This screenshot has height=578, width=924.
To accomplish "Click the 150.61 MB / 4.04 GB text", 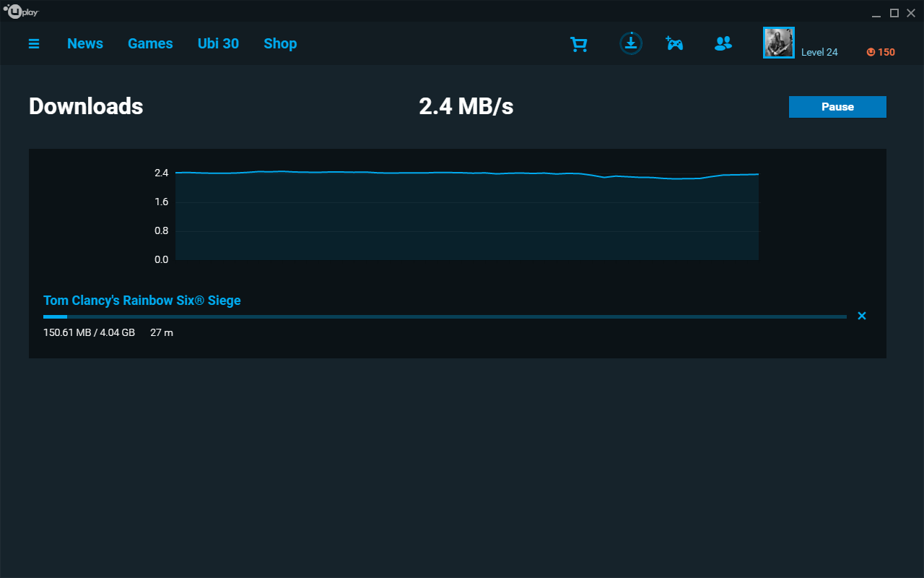I will pyautogui.click(x=89, y=333).
